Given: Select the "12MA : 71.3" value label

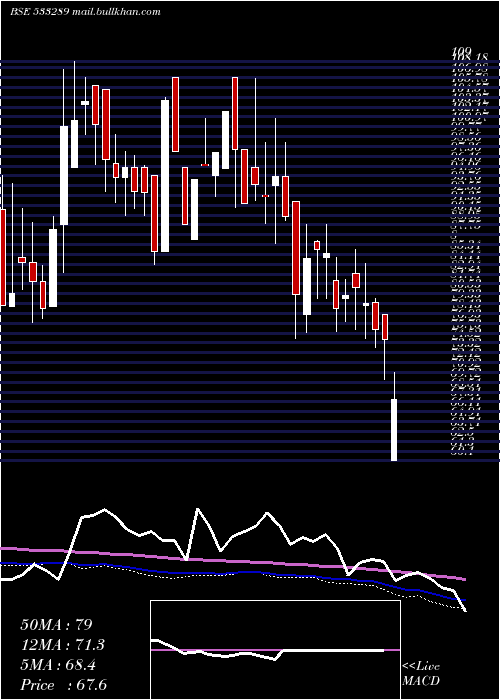Looking at the screenshot, I should [x=63, y=645].
